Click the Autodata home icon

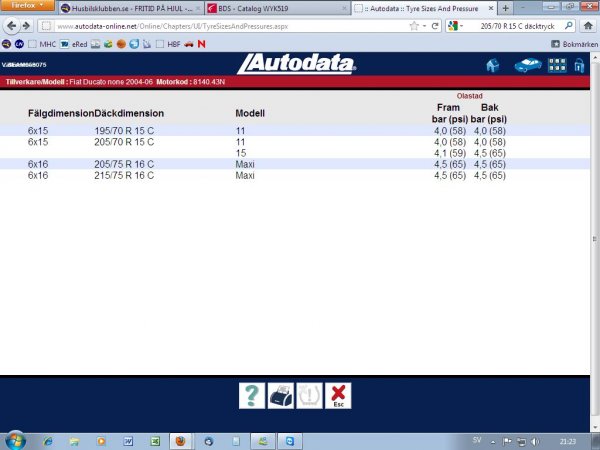492,66
